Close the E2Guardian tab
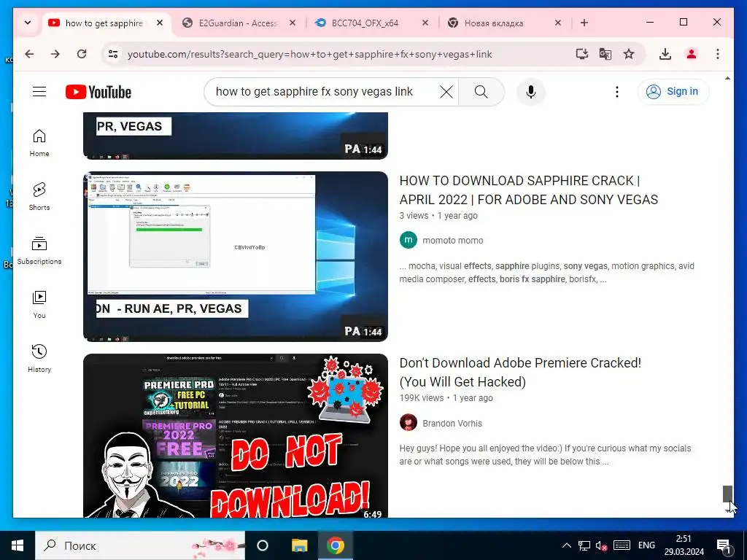Image resolution: width=747 pixels, height=560 pixels. [293, 23]
